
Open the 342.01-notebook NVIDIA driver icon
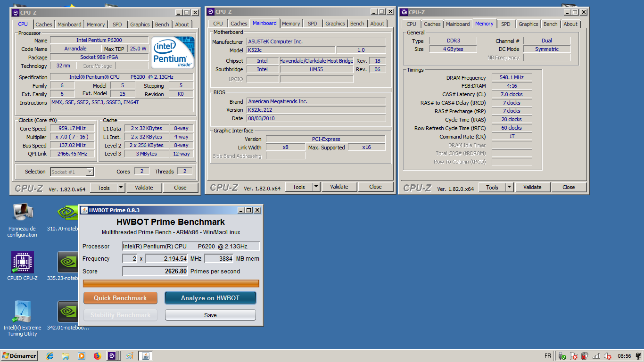coord(68,315)
